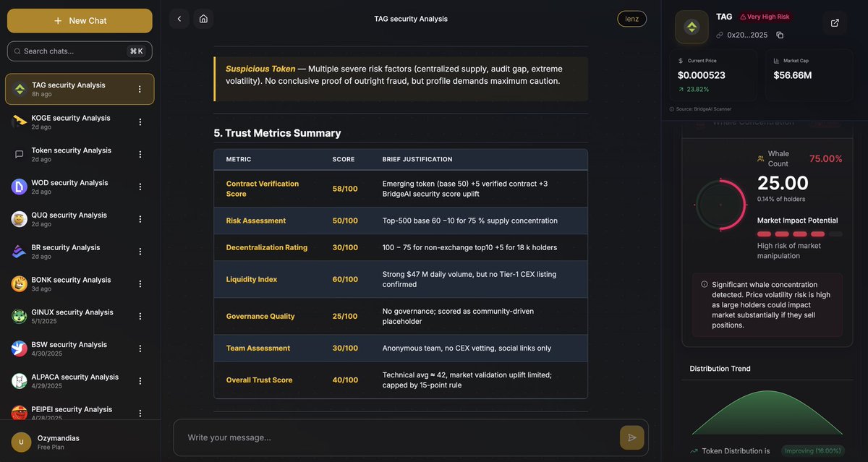The image size is (868, 462).
Task: Click Governance Quality metric
Action: point(260,316)
